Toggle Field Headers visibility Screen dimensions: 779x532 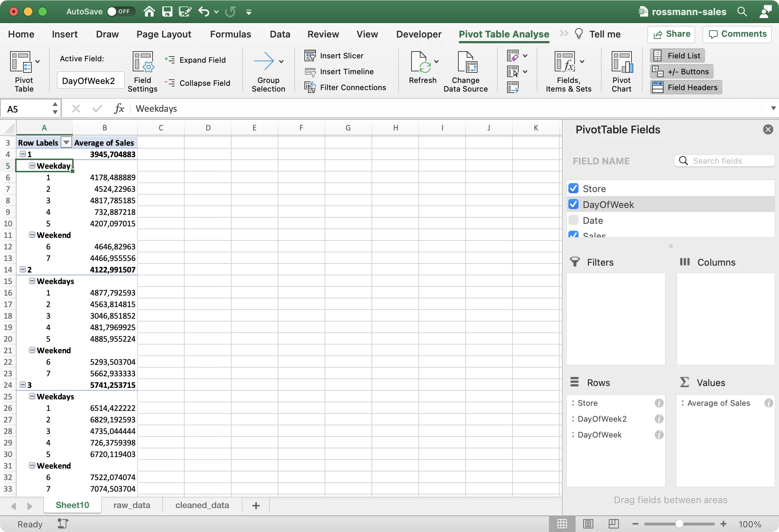click(658, 87)
